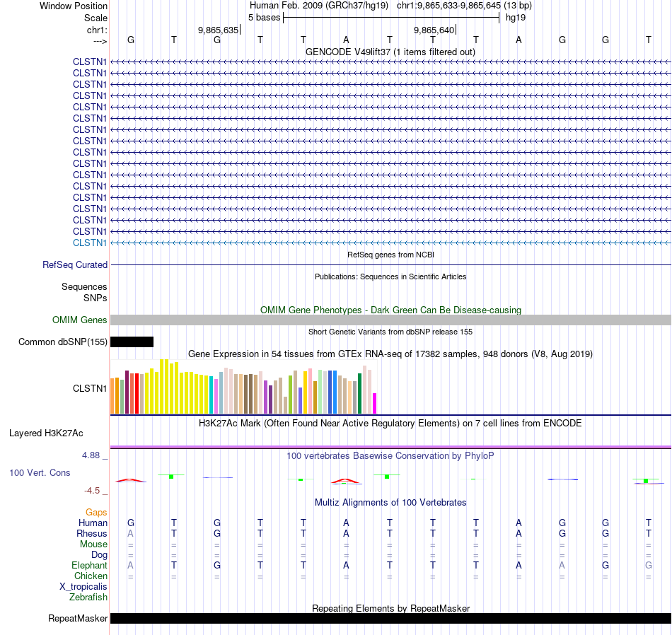
Task: Click the '--->' sequence direction arrow
Action: 100,41
